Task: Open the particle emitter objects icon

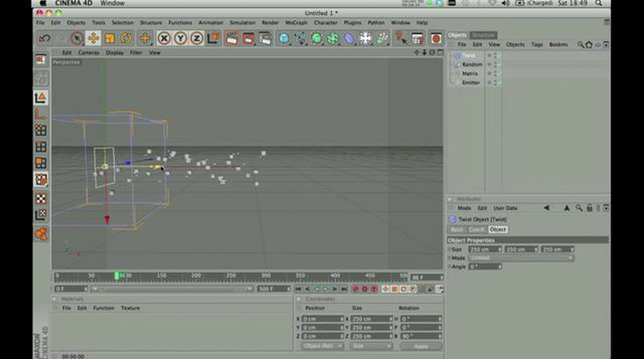Action: (x=382, y=38)
